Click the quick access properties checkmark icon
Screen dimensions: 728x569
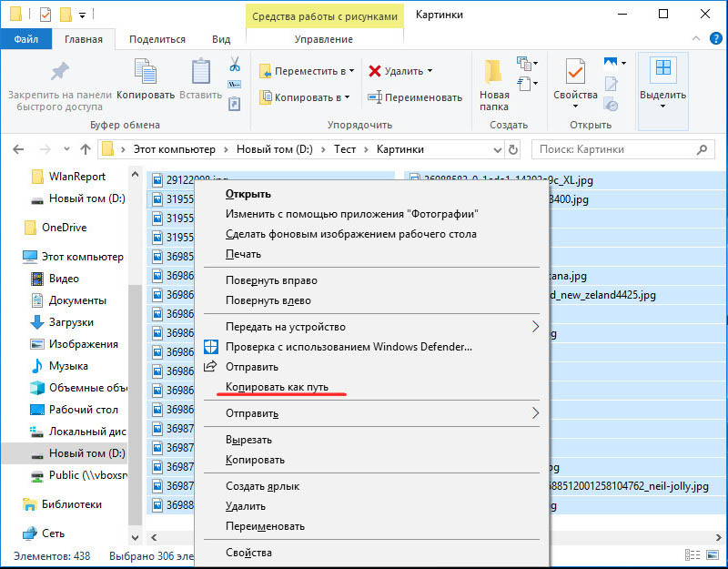point(45,15)
